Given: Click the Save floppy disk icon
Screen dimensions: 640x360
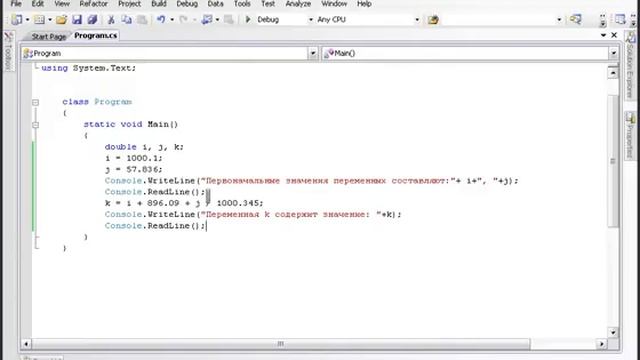Looking at the screenshot, I should coord(77,19).
